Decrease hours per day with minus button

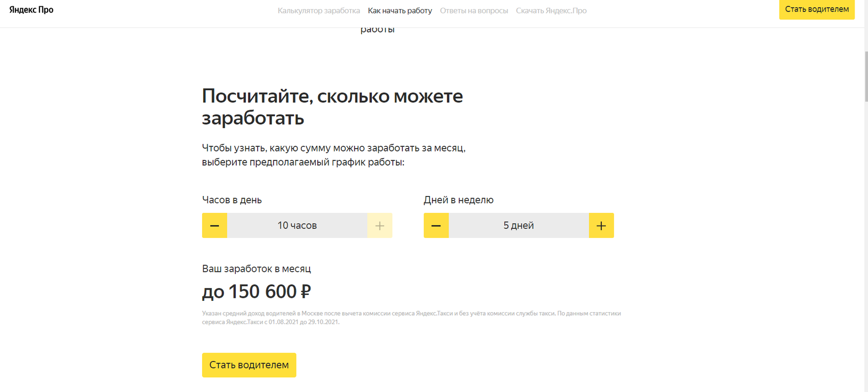pos(215,225)
